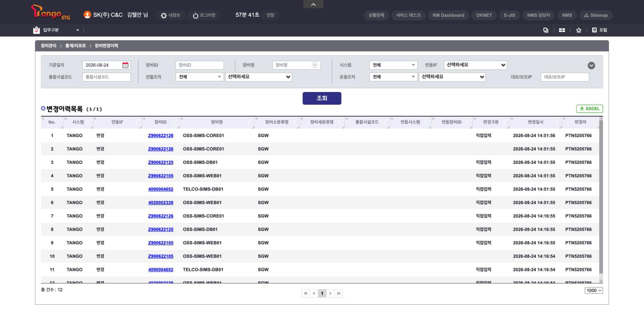Screen dimensions: 644x317
Task: Sort by the 변경일시 column header
Action: tap(536, 122)
